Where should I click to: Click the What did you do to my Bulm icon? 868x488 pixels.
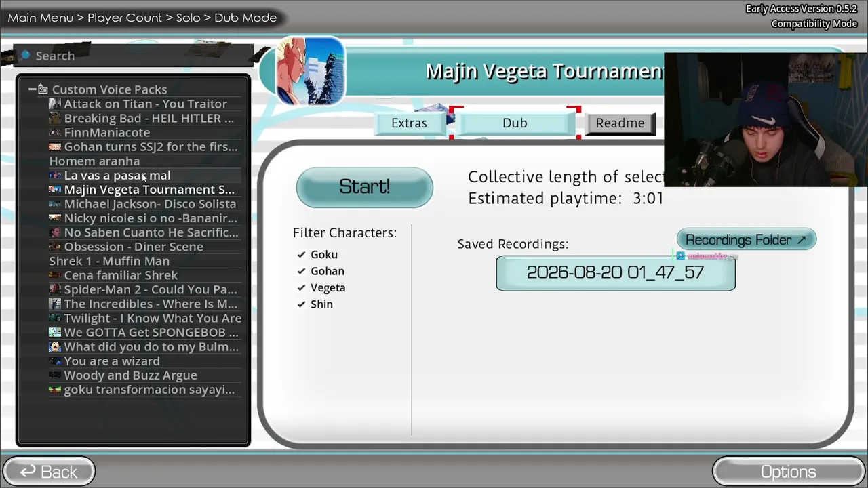[x=55, y=346]
